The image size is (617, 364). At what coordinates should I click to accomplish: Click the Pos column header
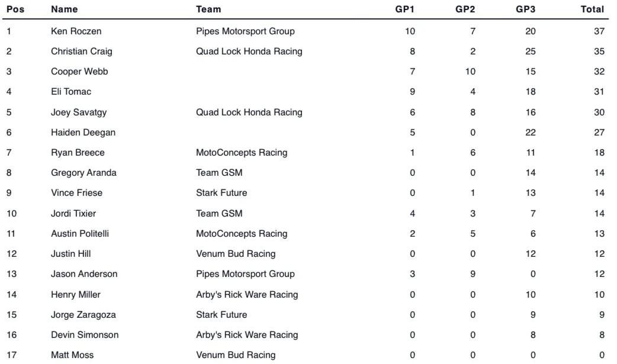pos(15,9)
